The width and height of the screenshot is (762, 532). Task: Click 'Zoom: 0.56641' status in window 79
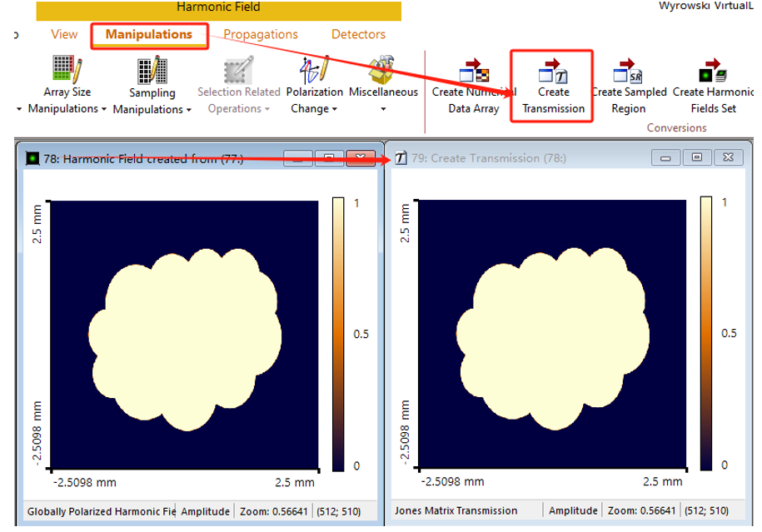[641, 510]
